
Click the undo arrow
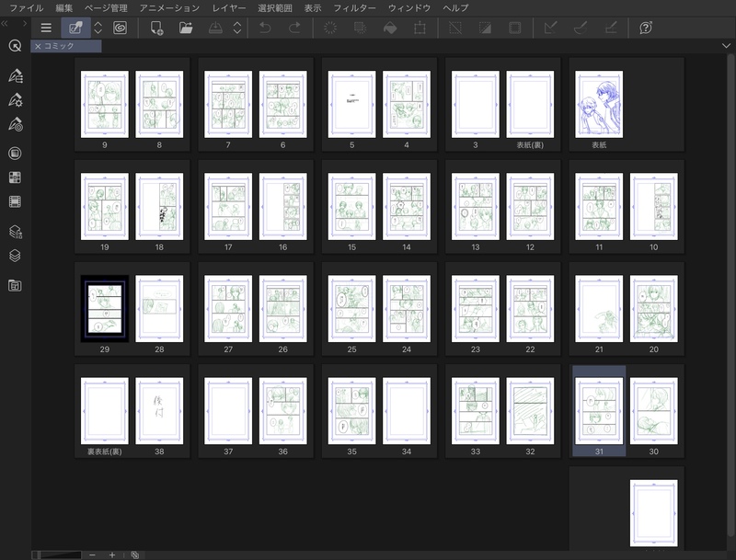click(x=265, y=29)
